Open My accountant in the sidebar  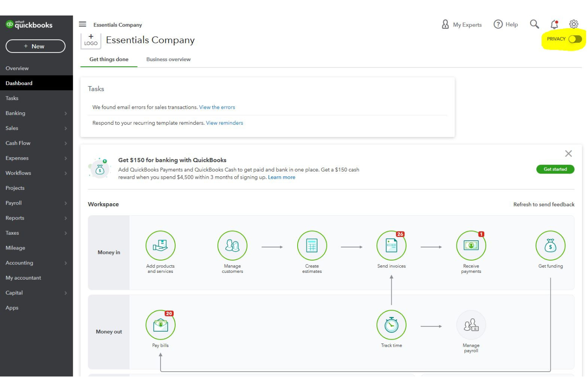coord(37,278)
